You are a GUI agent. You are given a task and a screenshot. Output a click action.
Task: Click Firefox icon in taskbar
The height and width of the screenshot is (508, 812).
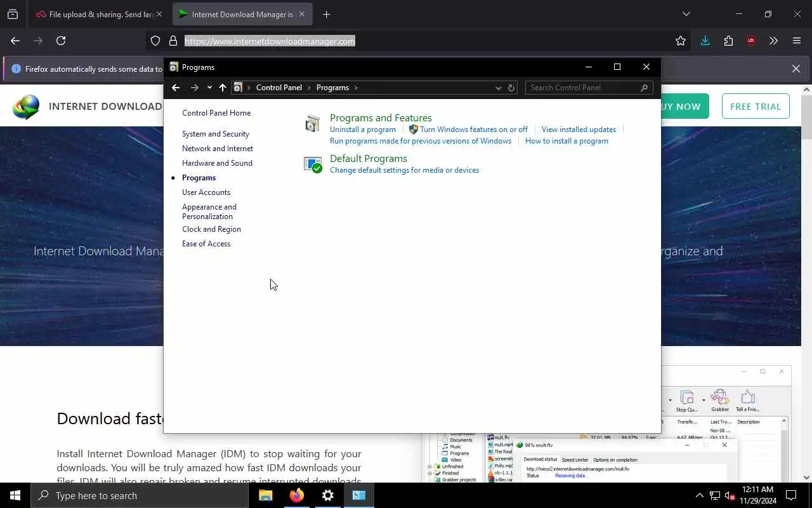296,495
